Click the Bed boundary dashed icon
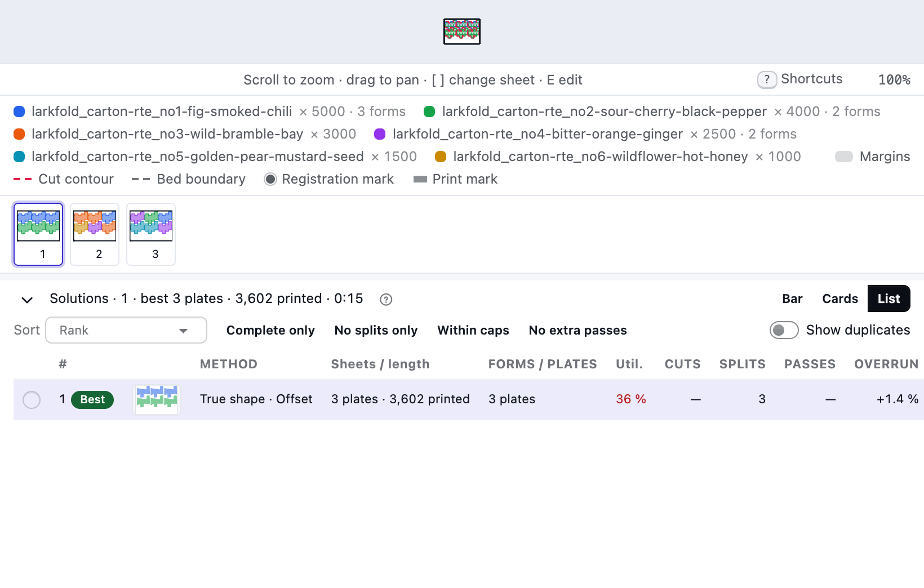 pyautogui.click(x=141, y=179)
